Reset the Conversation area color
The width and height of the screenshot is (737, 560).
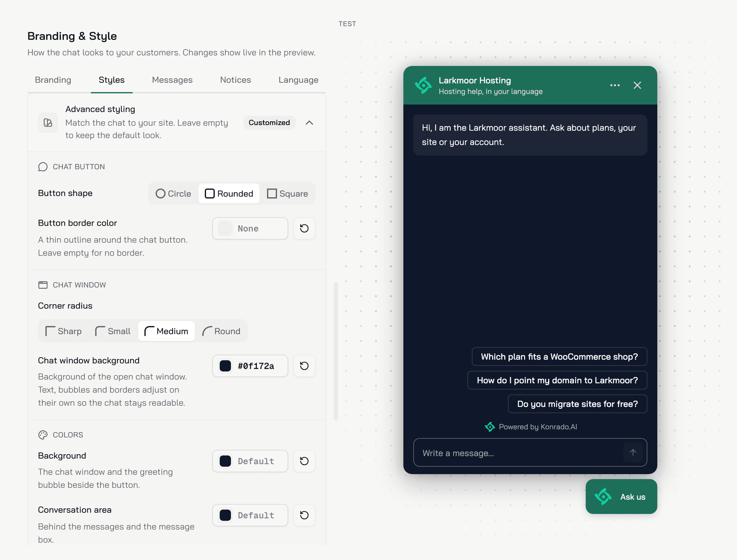pos(304,515)
